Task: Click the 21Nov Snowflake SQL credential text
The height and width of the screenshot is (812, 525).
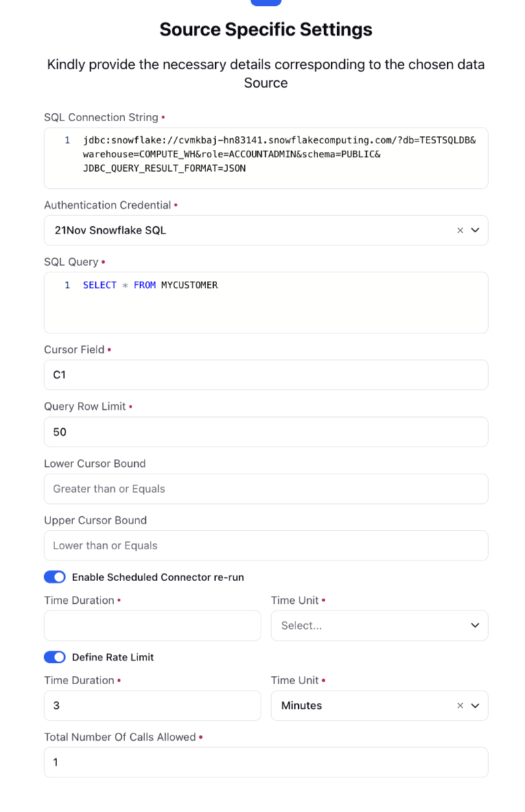Action: 110,230
